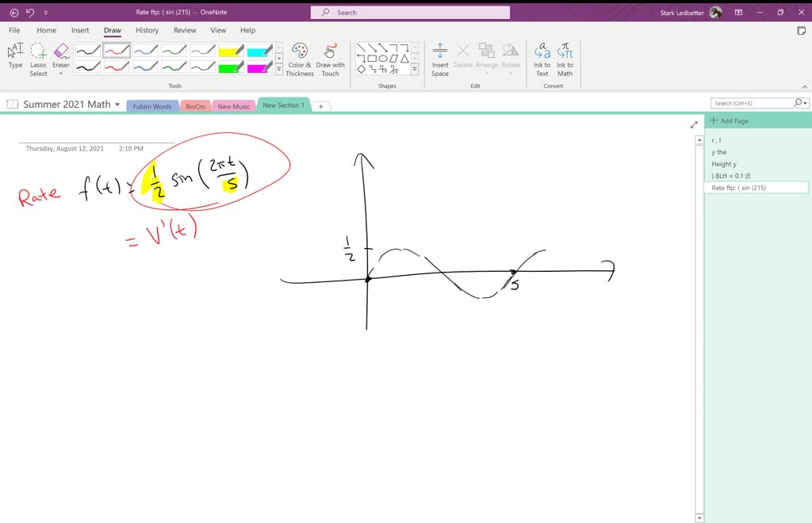This screenshot has height=523, width=812.
Task: Select the yellow highlighter pen
Action: [x=231, y=51]
